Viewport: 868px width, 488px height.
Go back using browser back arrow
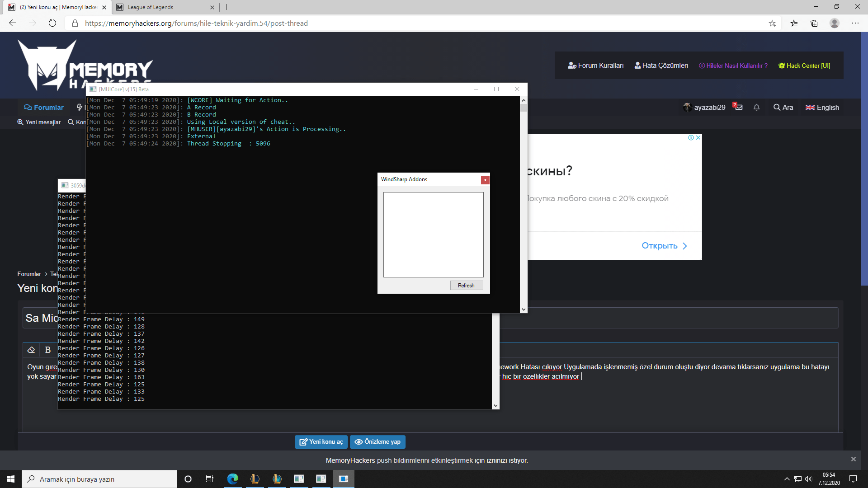13,23
